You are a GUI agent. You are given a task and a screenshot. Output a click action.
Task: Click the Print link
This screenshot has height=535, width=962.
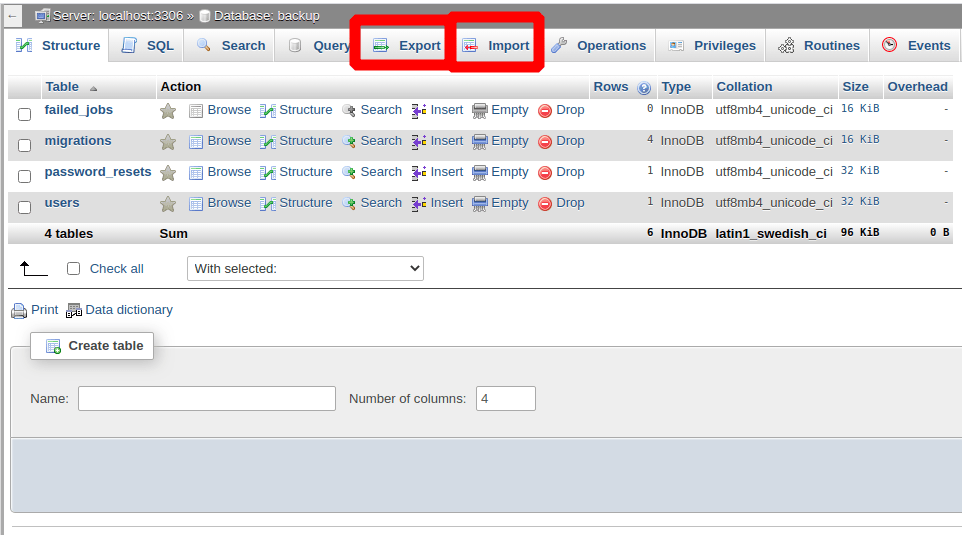click(x=45, y=310)
